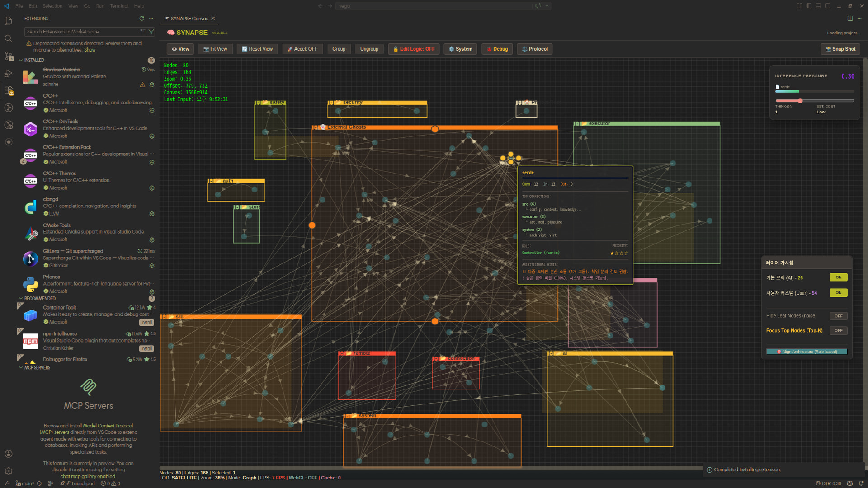Open the Source Control view
This screenshot has height=488, width=868.
click(x=8, y=56)
